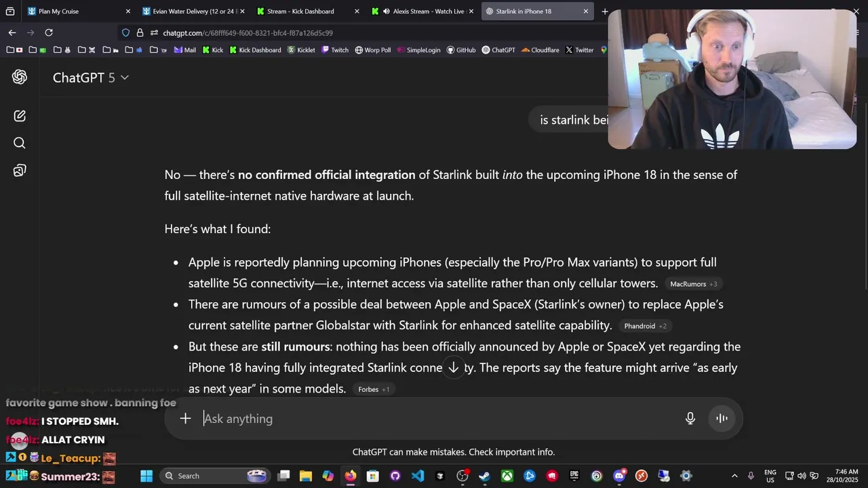Show hidden system tray icons chevron
This screenshot has width=868, height=488.
[x=734, y=476]
